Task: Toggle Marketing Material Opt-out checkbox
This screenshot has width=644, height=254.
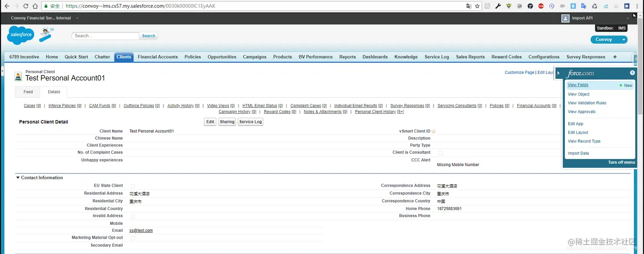Action: pyautogui.click(x=132, y=238)
